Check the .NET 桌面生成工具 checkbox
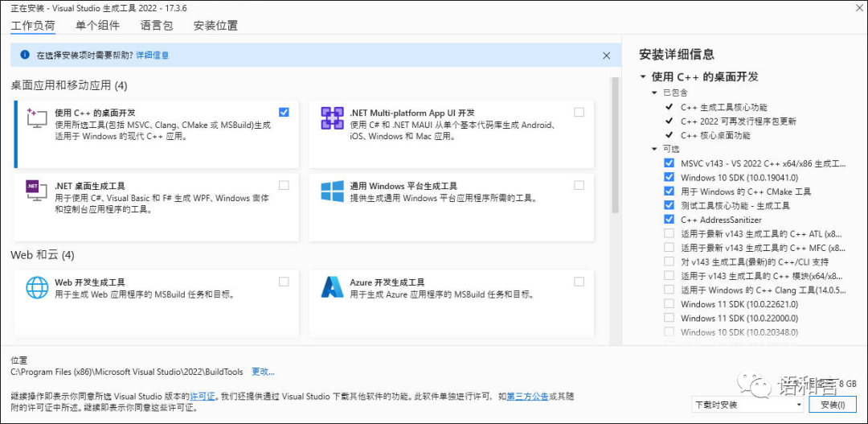868x424 pixels. [x=284, y=185]
